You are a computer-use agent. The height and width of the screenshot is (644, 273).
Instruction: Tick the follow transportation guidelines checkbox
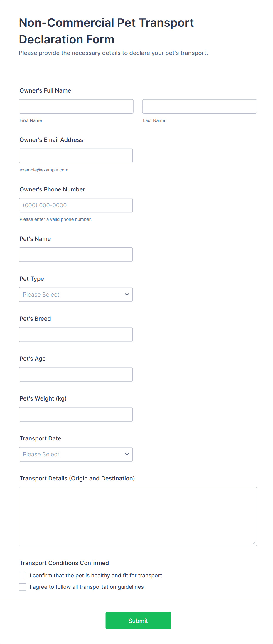(x=23, y=587)
